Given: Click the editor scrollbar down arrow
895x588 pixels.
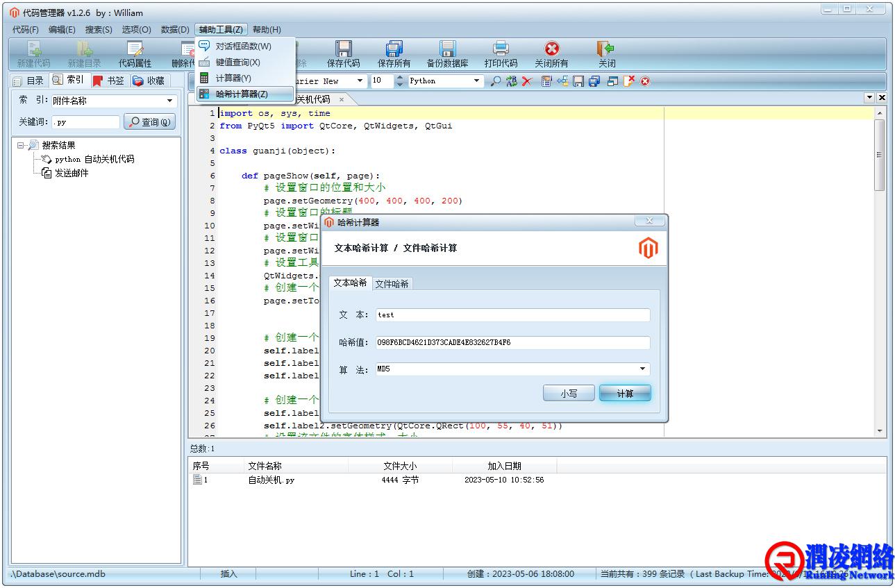Looking at the screenshot, I should [x=879, y=430].
